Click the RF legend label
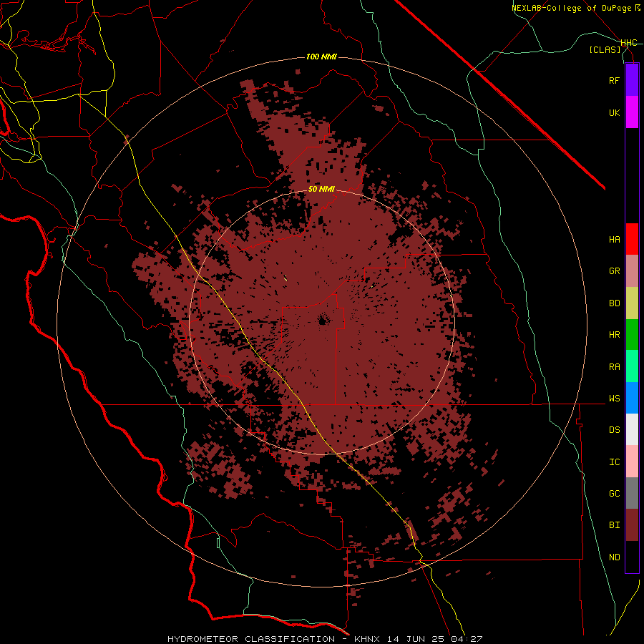The height and width of the screenshot is (644, 644). point(614,80)
